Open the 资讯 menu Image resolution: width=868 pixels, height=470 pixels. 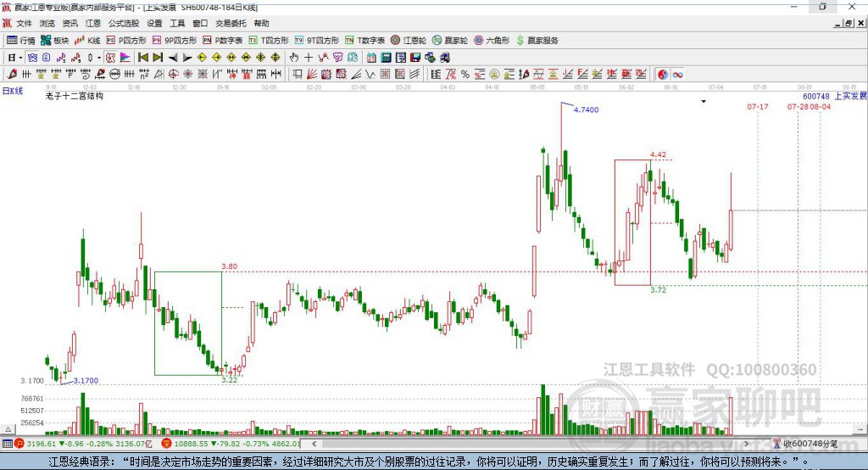70,23
